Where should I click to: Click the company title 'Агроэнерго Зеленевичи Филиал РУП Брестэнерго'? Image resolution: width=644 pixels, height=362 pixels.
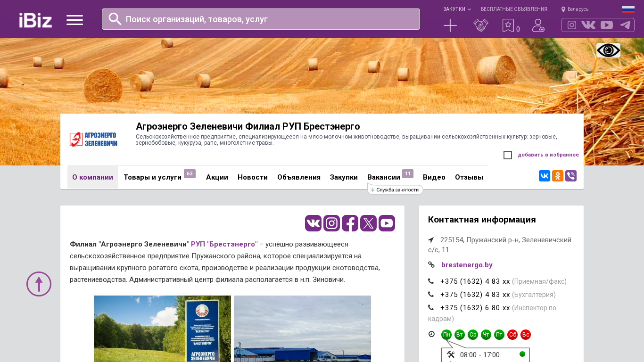(x=248, y=126)
